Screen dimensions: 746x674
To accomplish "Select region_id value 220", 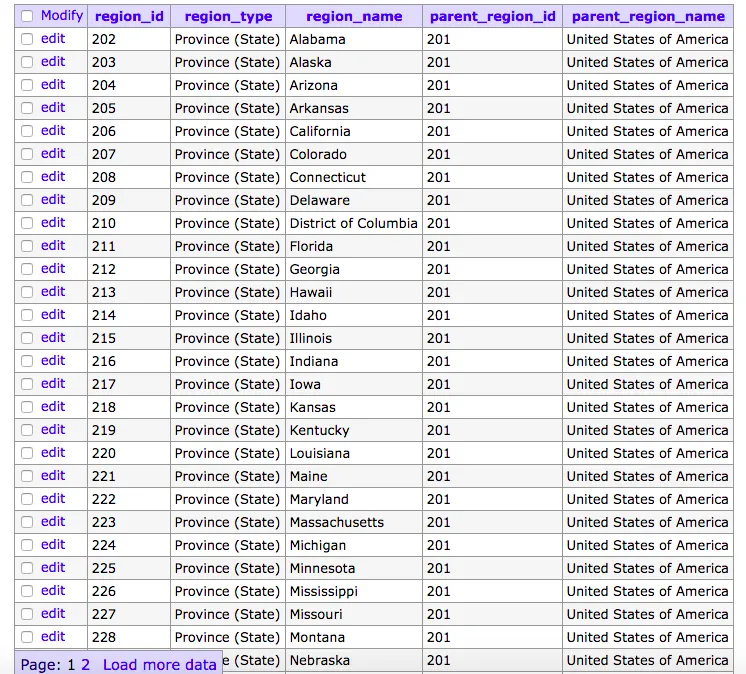I will (x=129, y=453).
